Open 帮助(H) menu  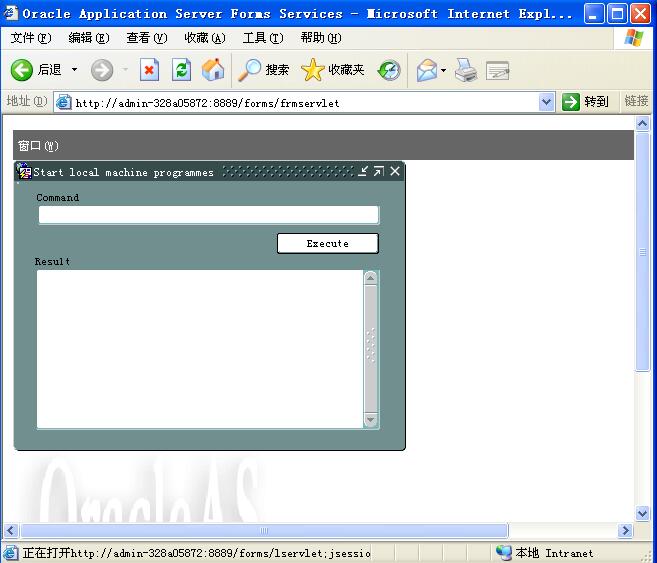tap(321, 38)
